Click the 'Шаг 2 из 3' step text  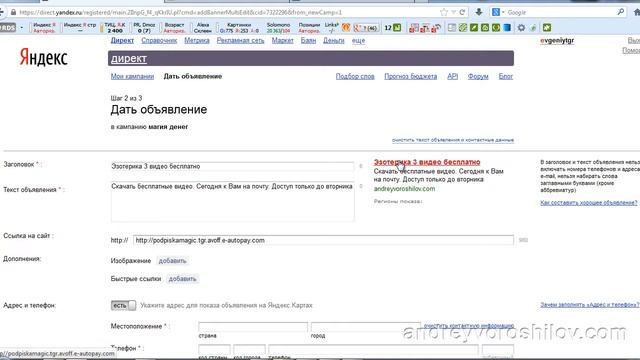coord(127,98)
